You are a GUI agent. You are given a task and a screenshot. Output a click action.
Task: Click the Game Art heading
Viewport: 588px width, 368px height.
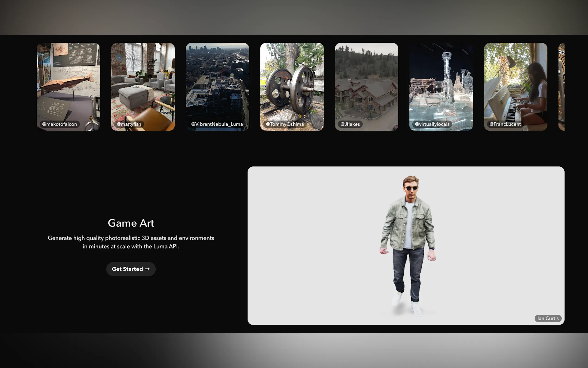[131, 223]
